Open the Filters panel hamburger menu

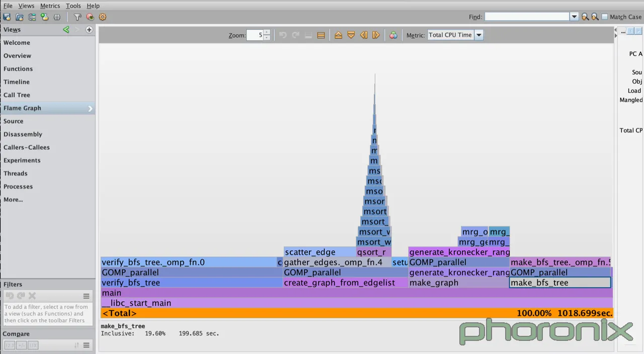(x=86, y=296)
